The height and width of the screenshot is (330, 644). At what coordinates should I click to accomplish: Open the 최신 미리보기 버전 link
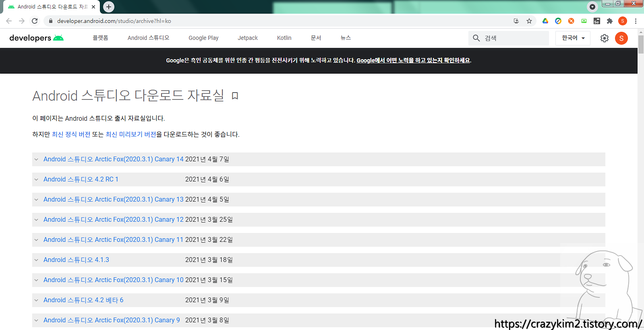pyautogui.click(x=131, y=134)
